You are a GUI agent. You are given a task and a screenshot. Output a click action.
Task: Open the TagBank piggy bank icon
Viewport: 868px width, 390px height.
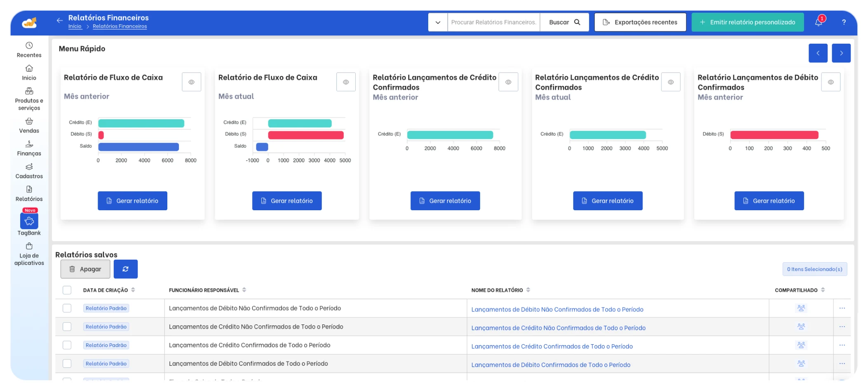pos(29,221)
